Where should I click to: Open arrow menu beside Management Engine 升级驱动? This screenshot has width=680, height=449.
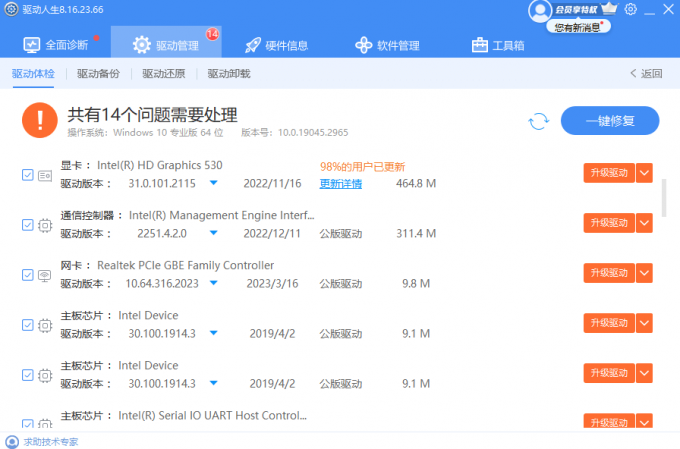[644, 223]
